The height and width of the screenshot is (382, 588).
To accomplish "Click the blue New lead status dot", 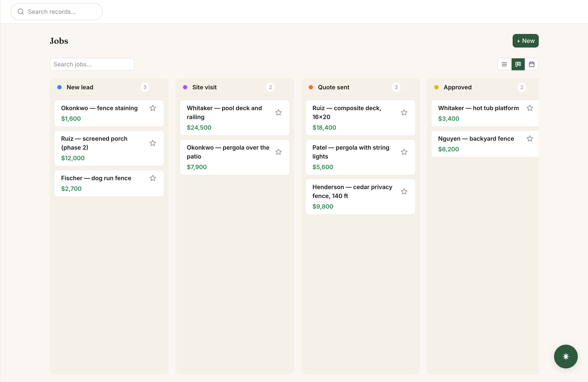I will click(x=59, y=87).
